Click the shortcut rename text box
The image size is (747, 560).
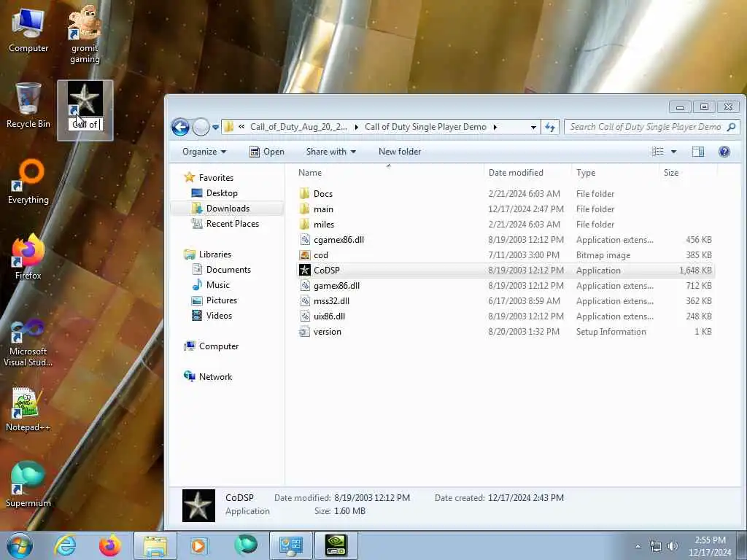pos(86,124)
